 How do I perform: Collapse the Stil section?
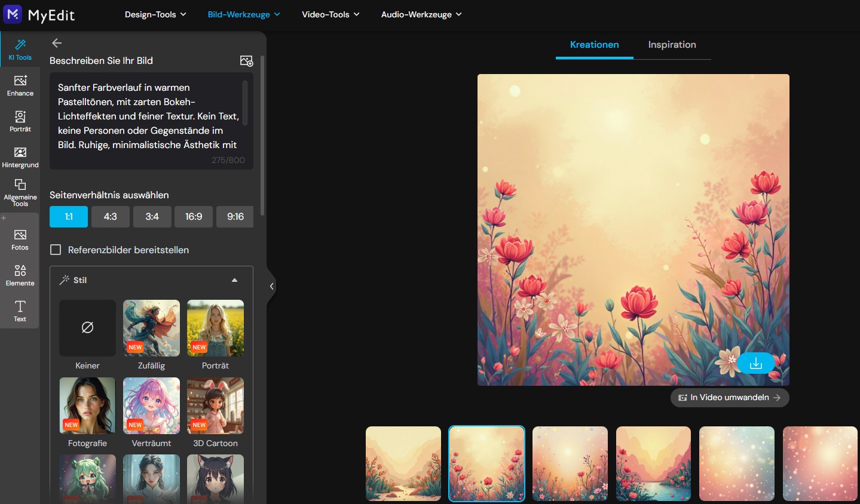pyautogui.click(x=234, y=280)
